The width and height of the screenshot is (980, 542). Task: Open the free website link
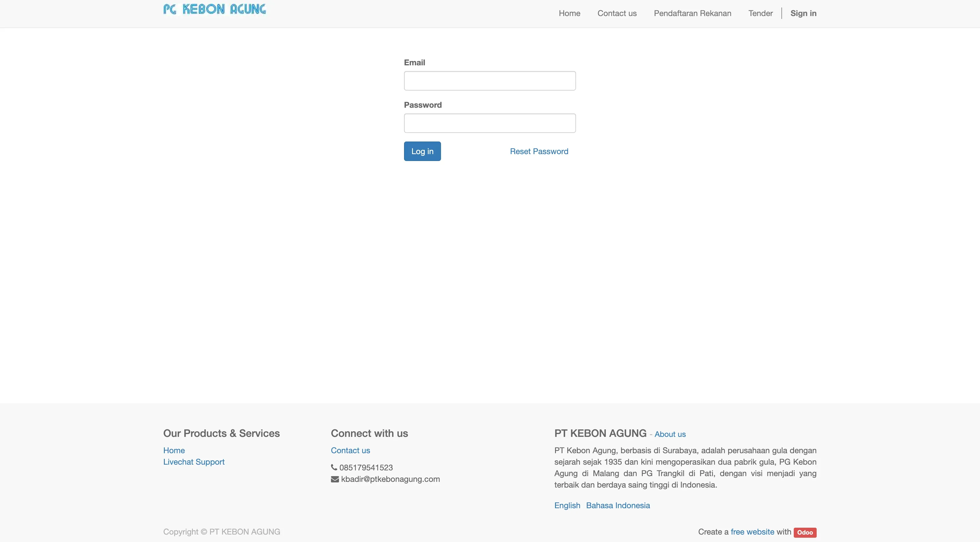752,532
